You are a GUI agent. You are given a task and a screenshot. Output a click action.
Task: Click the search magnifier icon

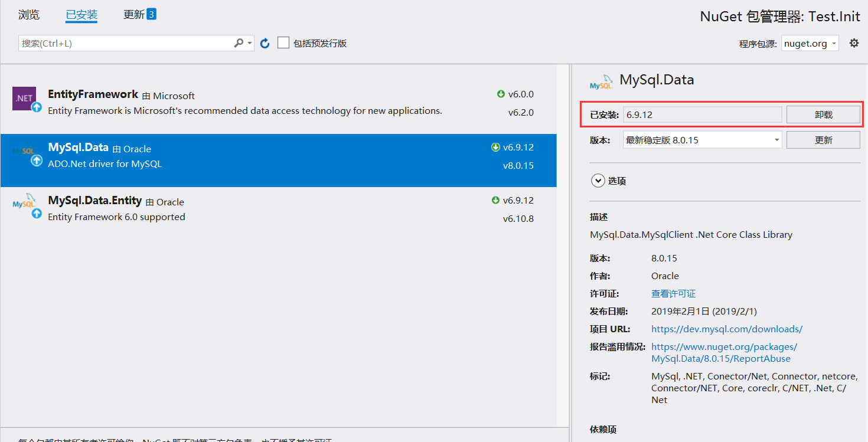tap(239, 43)
